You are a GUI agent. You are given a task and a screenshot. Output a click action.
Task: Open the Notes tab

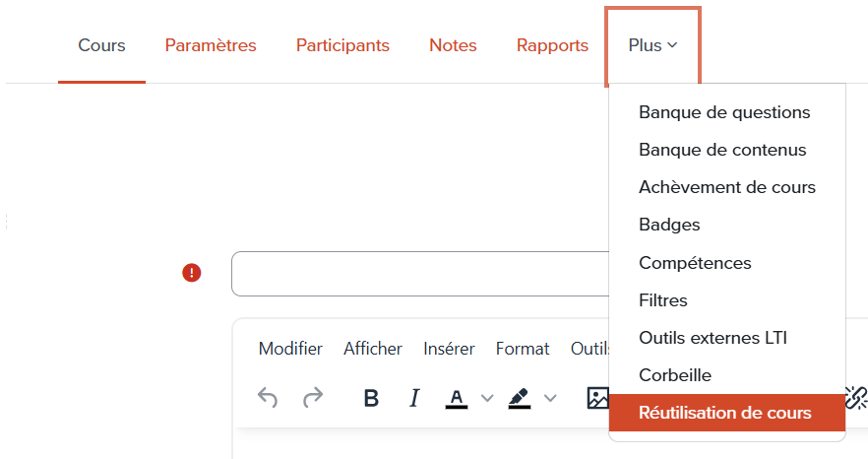pyautogui.click(x=453, y=45)
